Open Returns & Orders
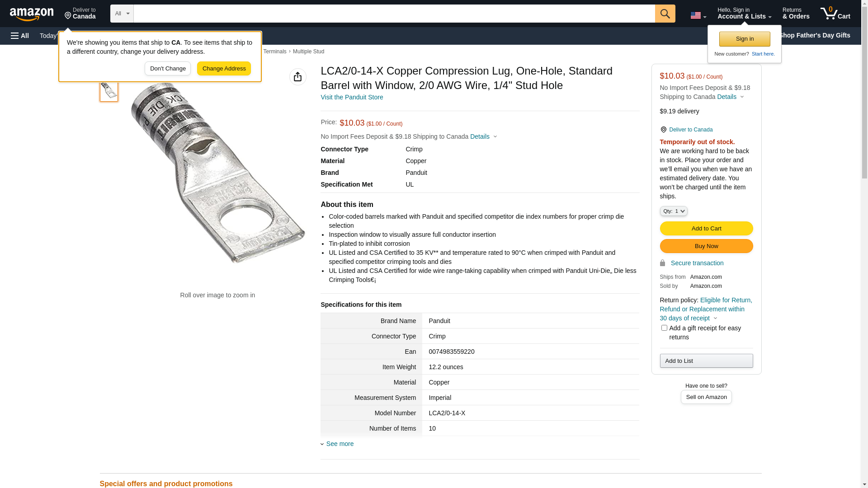The width and height of the screenshot is (868, 488). point(796,14)
